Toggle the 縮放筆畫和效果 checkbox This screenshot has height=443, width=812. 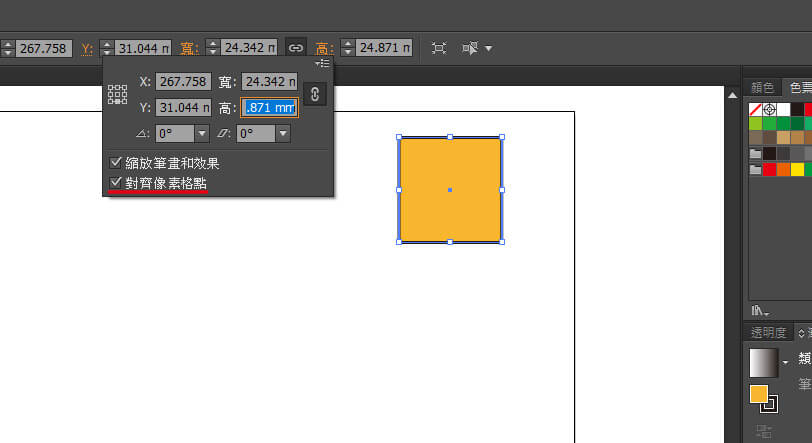pyautogui.click(x=115, y=163)
